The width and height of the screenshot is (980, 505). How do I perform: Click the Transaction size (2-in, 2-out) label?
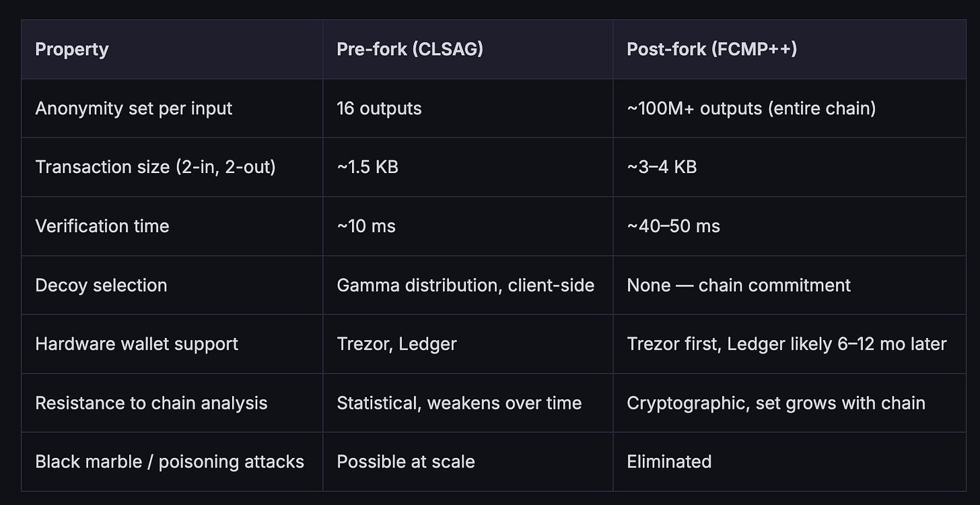(x=155, y=167)
